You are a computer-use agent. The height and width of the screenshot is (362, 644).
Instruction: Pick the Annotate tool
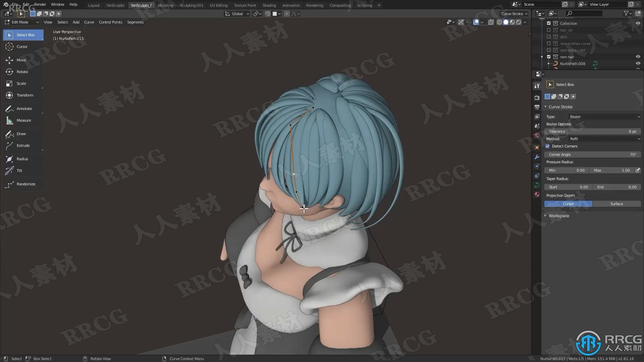pyautogui.click(x=23, y=109)
